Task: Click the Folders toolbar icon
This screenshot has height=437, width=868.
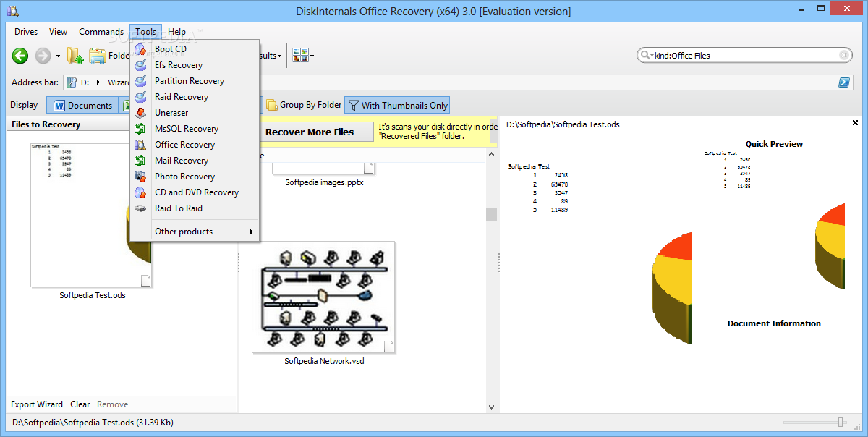Action: tap(98, 55)
